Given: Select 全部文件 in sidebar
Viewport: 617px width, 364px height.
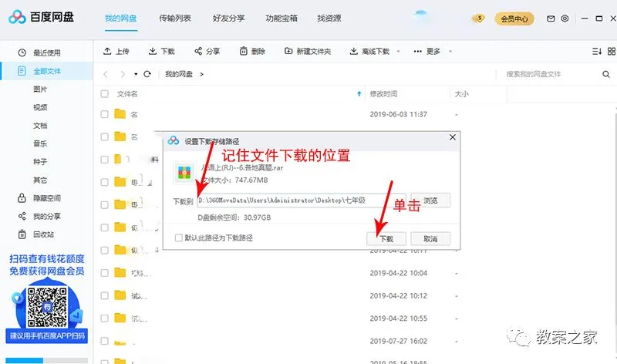Looking at the screenshot, I should [x=46, y=71].
